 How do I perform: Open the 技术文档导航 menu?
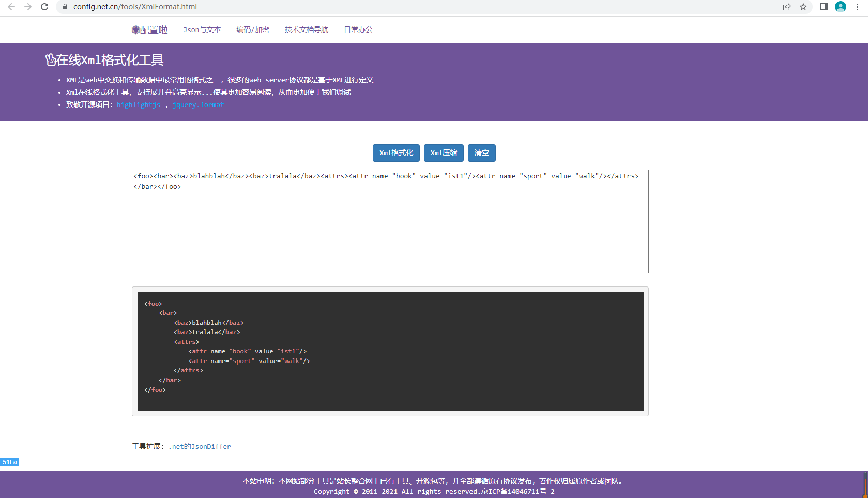tap(307, 29)
